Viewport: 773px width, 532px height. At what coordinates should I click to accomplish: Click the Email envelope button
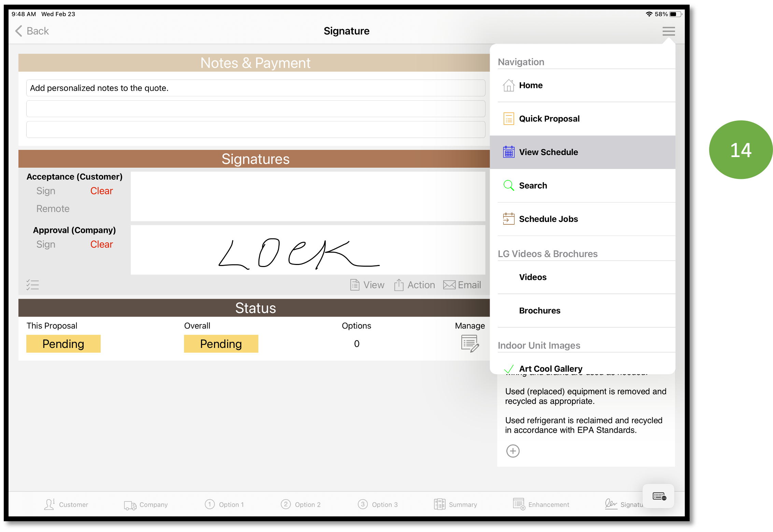pos(462,285)
